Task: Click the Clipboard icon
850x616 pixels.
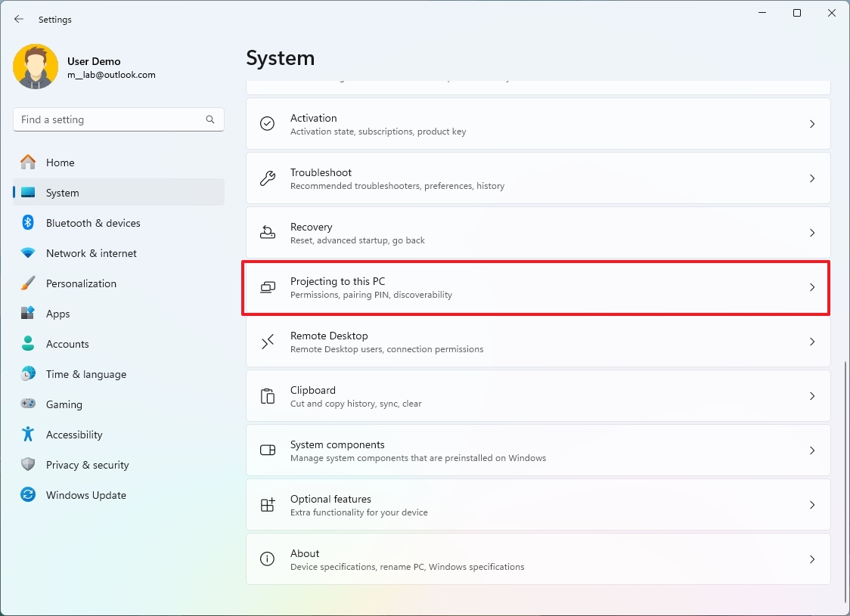Action: click(x=267, y=396)
